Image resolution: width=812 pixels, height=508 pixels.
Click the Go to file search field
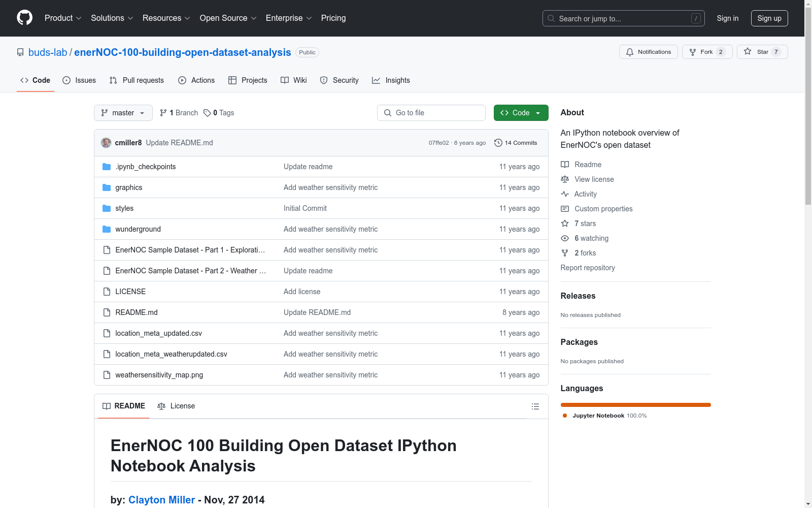(431, 113)
